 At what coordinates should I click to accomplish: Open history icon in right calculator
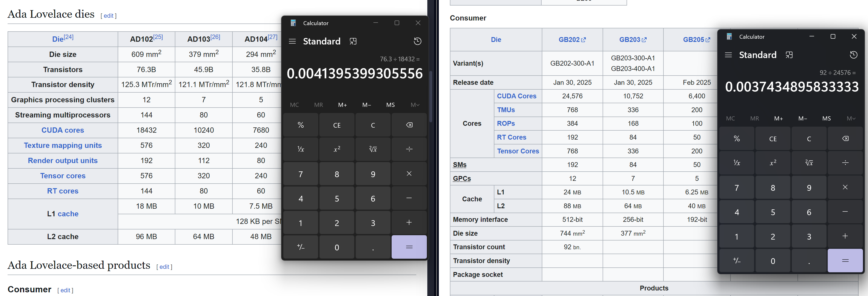(x=853, y=55)
